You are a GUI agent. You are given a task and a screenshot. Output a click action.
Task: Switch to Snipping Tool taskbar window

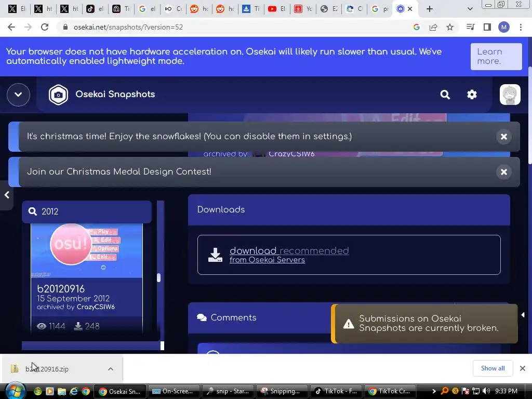281,391
